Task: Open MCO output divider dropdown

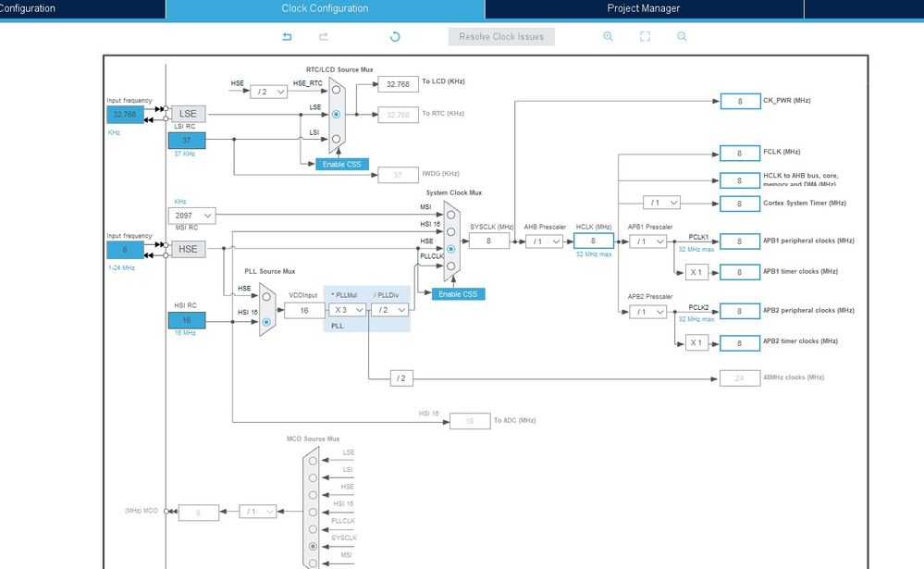Action: pos(258,512)
